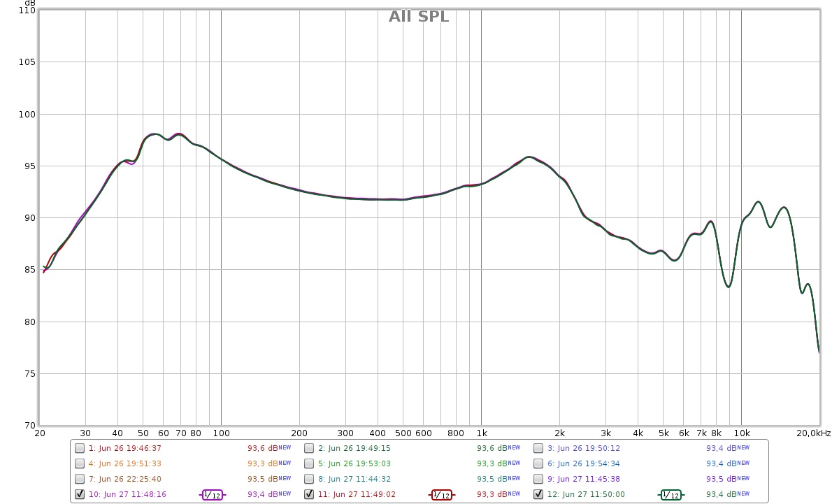The height and width of the screenshot is (504, 839).
Task: Tick the checkbox for measurement 3
Action: [538, 448]
